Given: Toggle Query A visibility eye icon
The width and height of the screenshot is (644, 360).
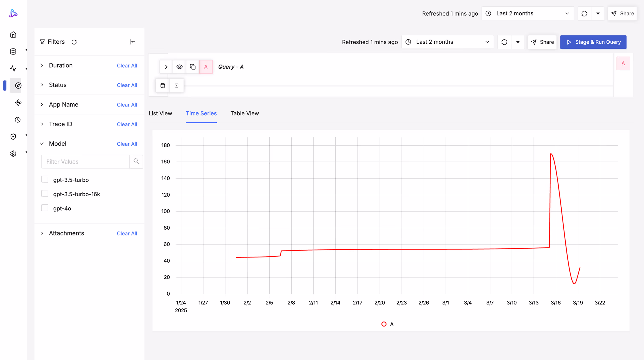Looking at the screenshot, I should [179, 67].
